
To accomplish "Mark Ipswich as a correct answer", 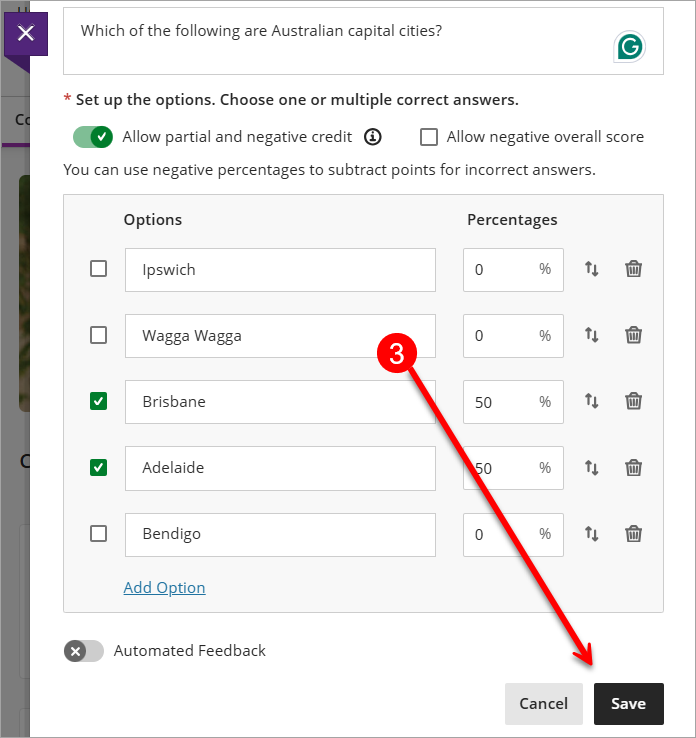I will (98, 269).
